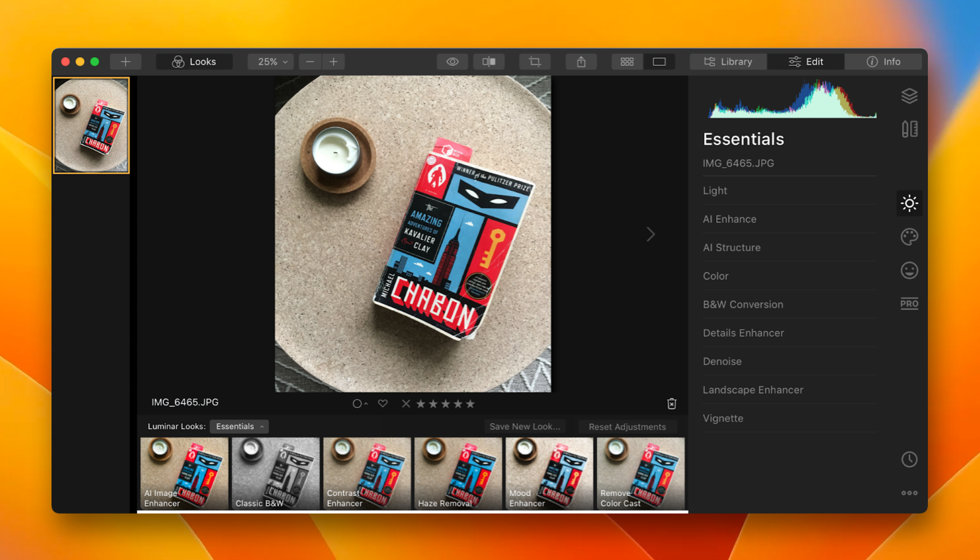Switch to the Library tab
Viewport: 980px width, 560px height.
(729, 62)
